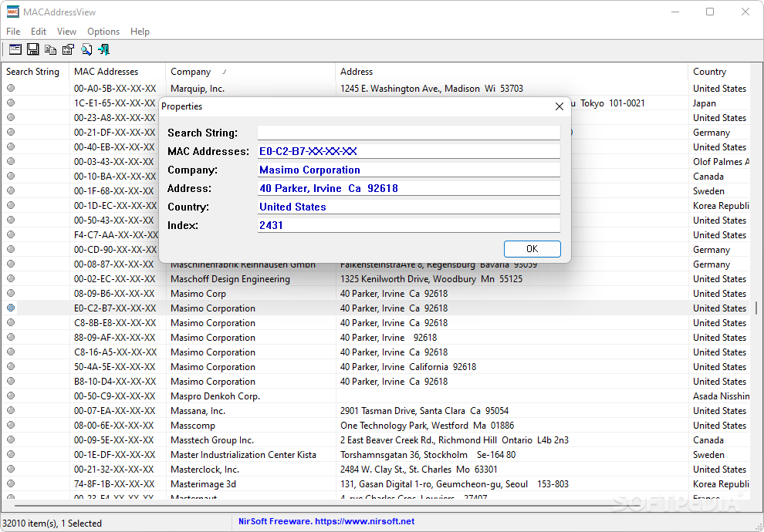The image size is (764, 532).
Task: Click the vertical scrollbar thumb of the list
Action: click(756, 308)
